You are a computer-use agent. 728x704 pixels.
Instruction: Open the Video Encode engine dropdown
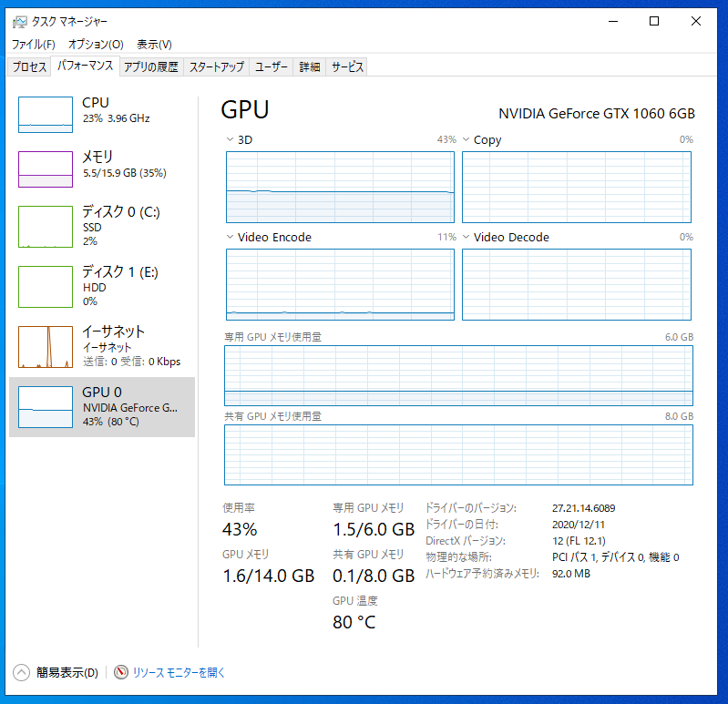pyautogui.click(x=230, y=237)
